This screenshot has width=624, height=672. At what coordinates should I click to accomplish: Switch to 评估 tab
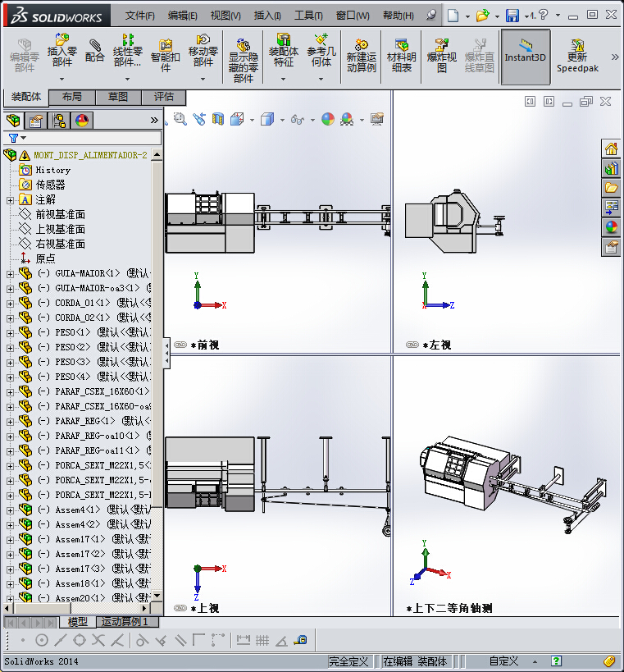[164, 97]
